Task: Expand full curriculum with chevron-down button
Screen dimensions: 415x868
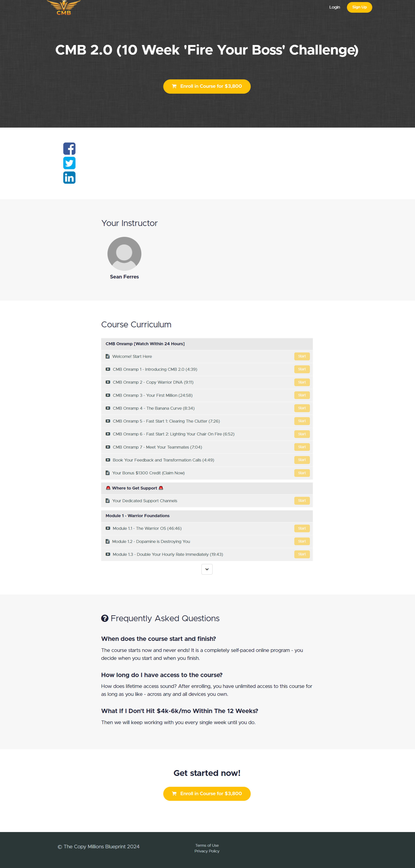Action: (207, 569)
